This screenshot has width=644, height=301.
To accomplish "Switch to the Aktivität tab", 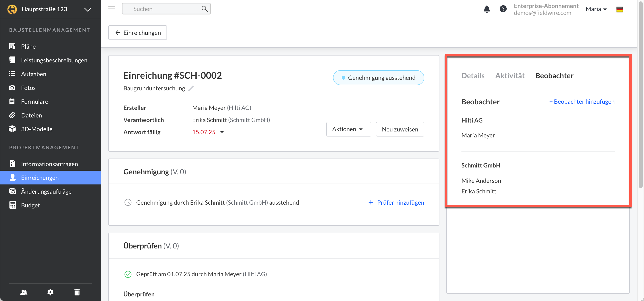I will coord(510,75).
